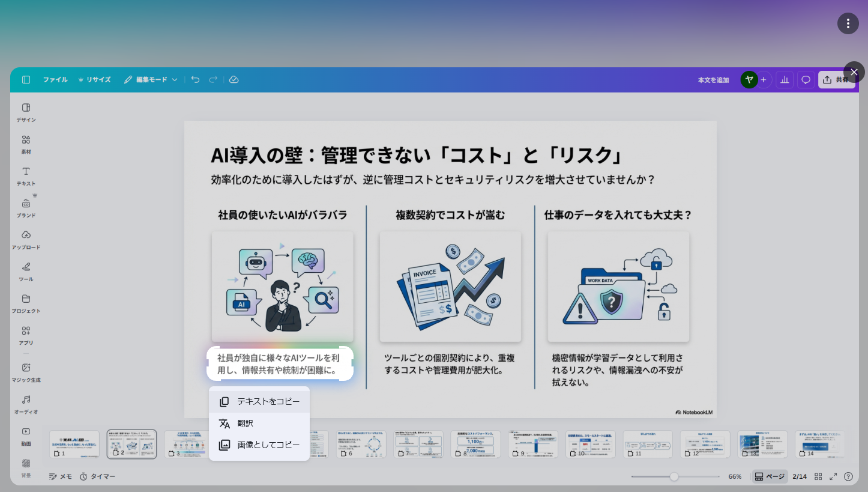Open the comment bubble icon near 共有
This screenshot has height=492, width=868.
pyautogui.click(x=806, y=79)
